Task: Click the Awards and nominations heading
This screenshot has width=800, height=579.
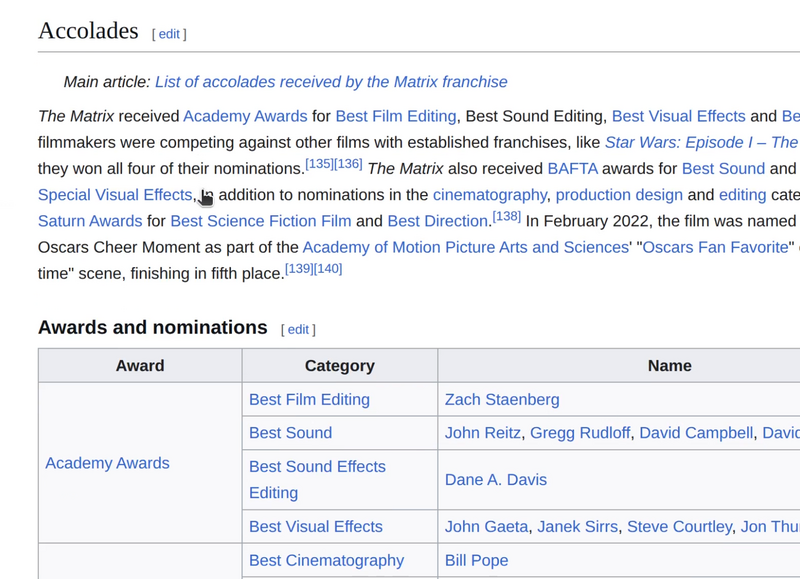Action: tap(153, 328)
